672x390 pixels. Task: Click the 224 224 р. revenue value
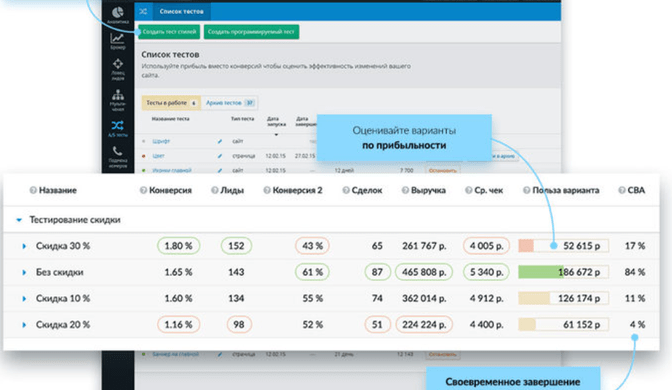[x=424, y=325]
